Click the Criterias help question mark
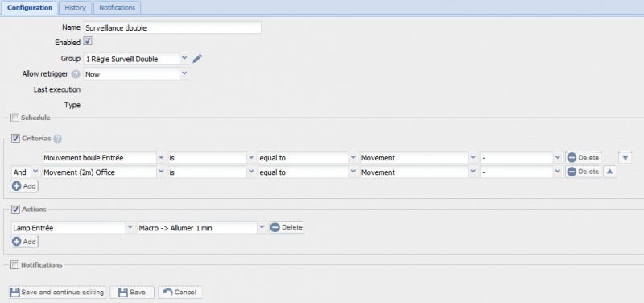Image resolution: width=644 pixels, height=303 pixels. click(x=57, y=139)
